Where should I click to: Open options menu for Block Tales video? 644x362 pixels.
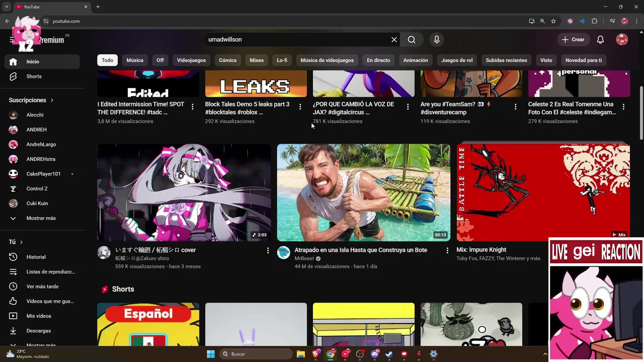[300, 107]
